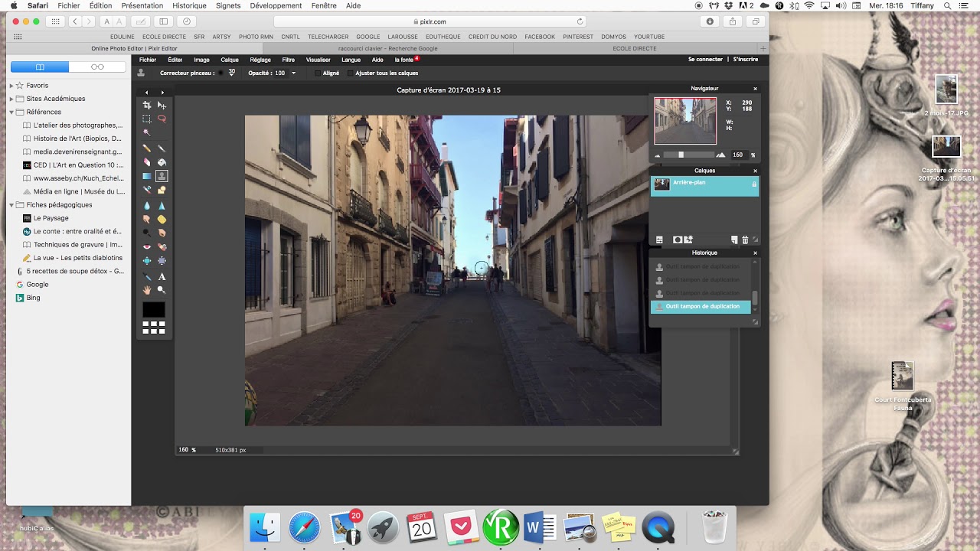Enable the Aligné checkbox
Image resolution: width=980 pixels, height=551 pixels.
tap(318, 73)
